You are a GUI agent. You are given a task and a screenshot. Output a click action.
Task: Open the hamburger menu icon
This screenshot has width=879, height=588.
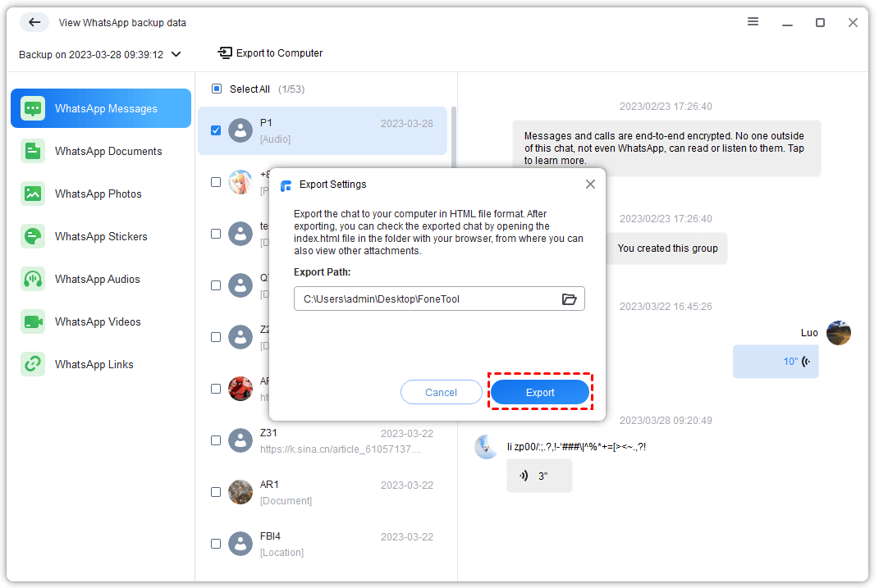pos(753,22)
